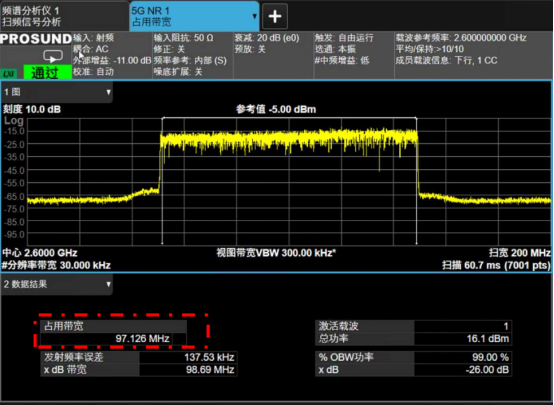The height and width of the screenshot is (405, 554).
Task: Open the 衰减 20 dB attenuation settings
Action: point(273,55)
